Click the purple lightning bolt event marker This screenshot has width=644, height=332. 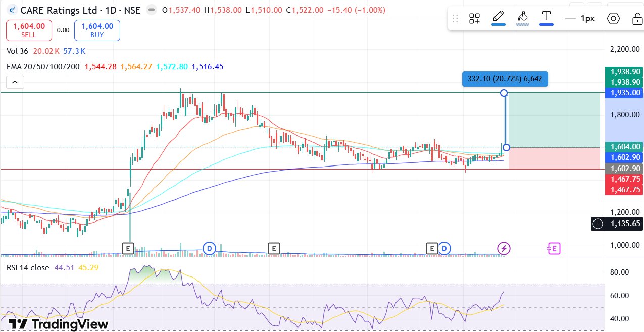504,248
